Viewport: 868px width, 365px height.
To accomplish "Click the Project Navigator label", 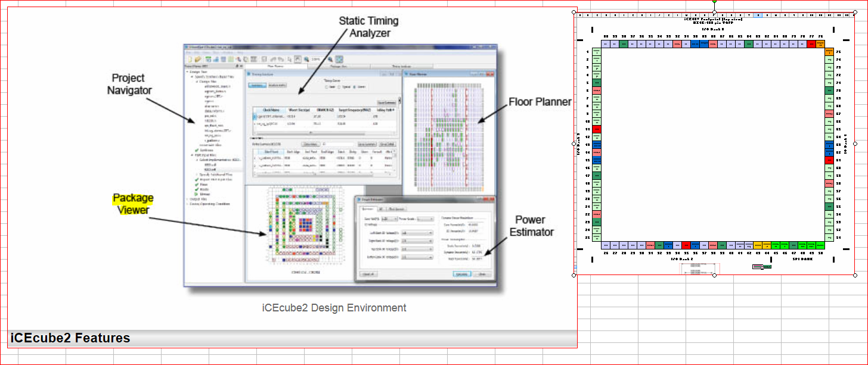I will [x=130, y=84].
